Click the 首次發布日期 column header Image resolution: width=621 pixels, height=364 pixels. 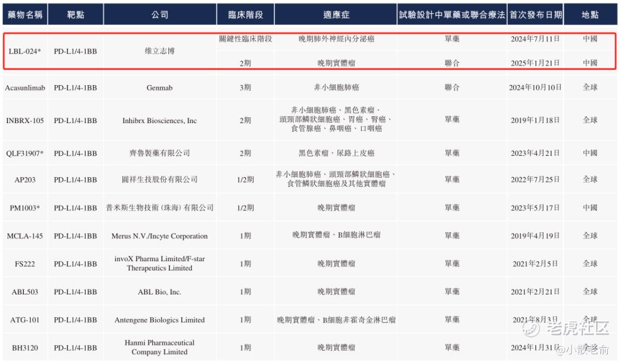pos(535,14)
